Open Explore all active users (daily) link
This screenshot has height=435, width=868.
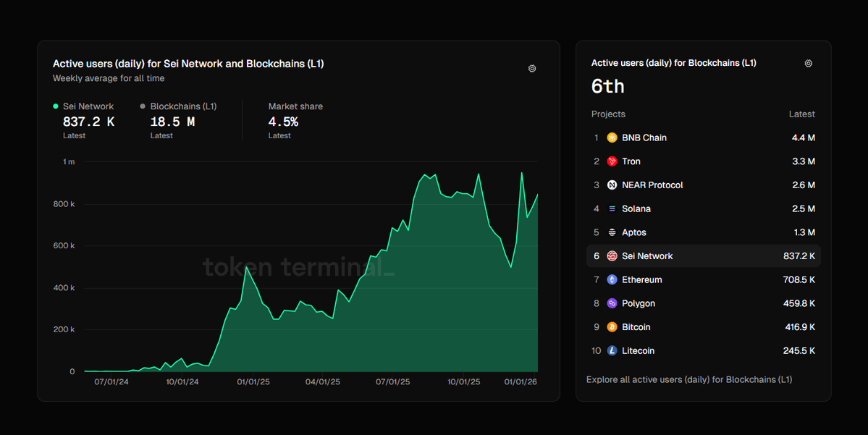tap(689, 380)
